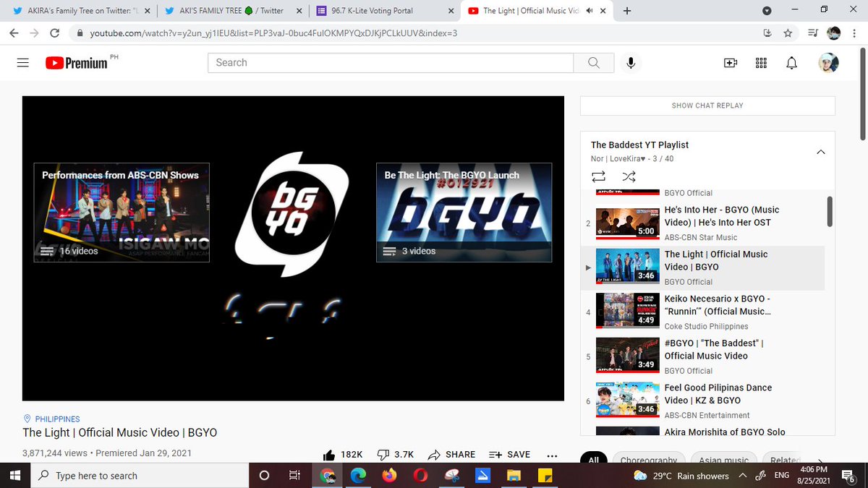Open File Explorer from taskbar

514,476
